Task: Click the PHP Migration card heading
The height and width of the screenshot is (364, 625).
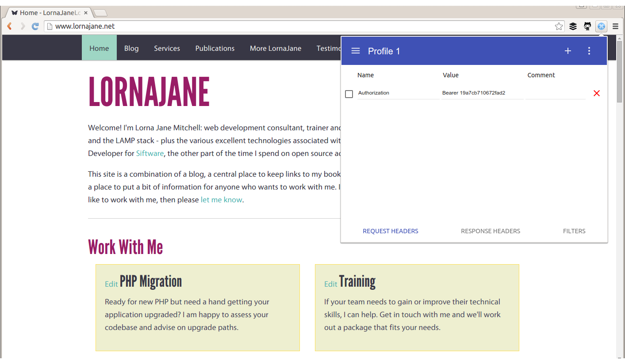Action: pyautogui.click(x=151, y=281)
